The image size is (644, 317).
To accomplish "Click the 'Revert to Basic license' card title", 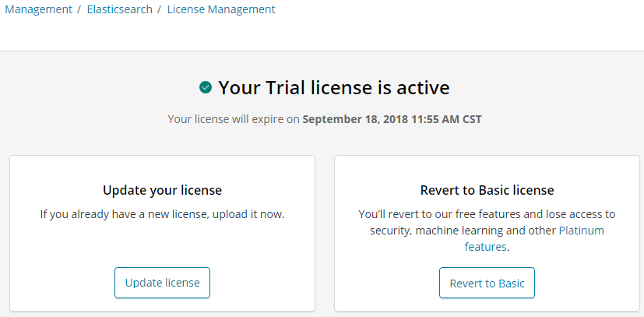I will coord(487,190).
